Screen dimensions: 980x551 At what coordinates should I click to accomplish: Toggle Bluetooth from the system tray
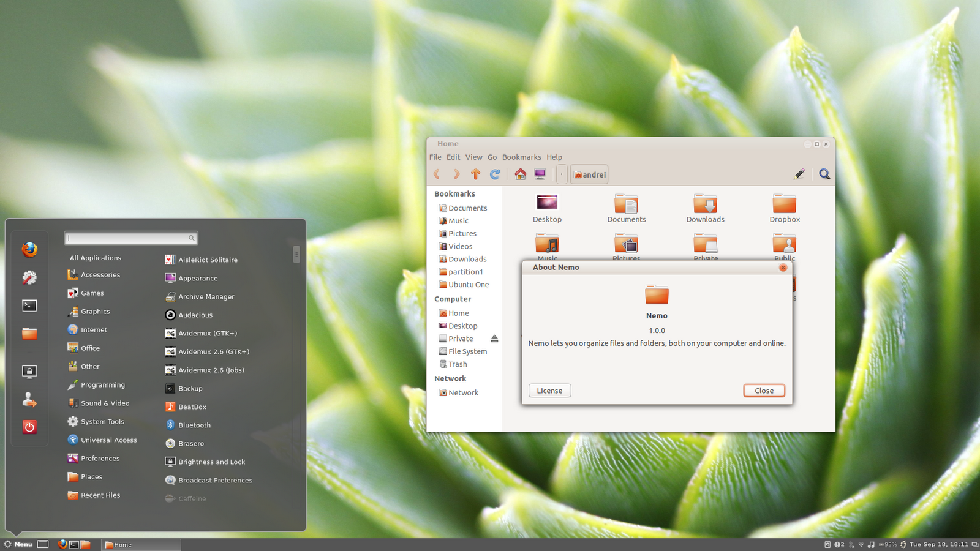pos(851,544)
